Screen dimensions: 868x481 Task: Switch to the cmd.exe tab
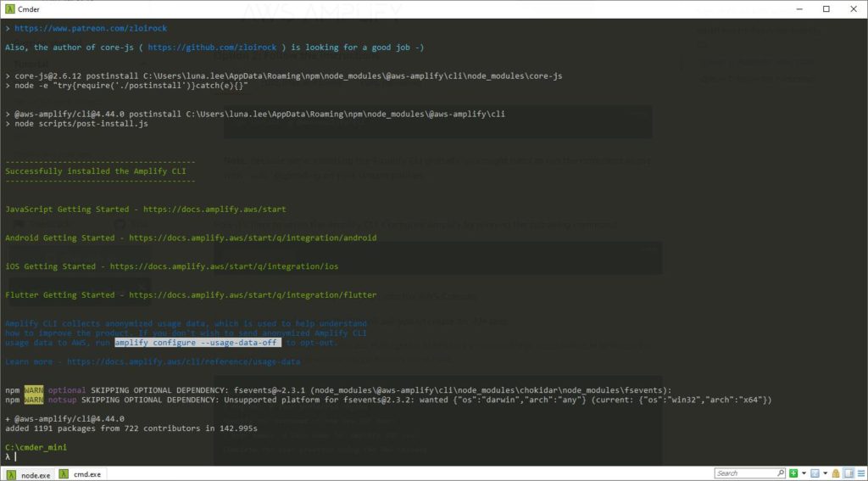tap(81, 474)
